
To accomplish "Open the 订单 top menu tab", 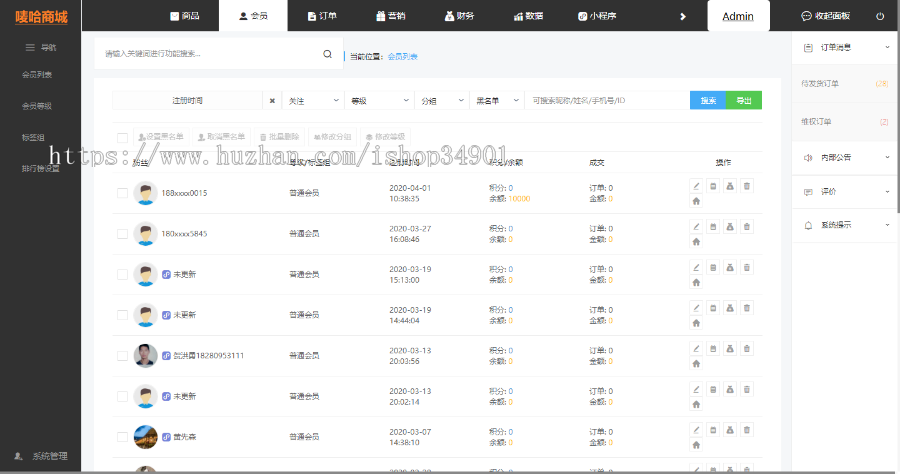I will [x=322, y=16].
